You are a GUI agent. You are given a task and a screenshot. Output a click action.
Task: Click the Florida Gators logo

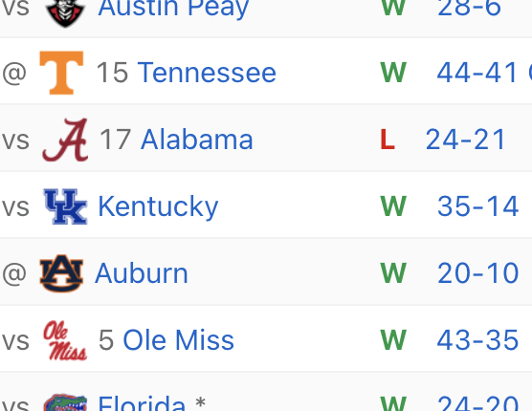coord(65,402)
